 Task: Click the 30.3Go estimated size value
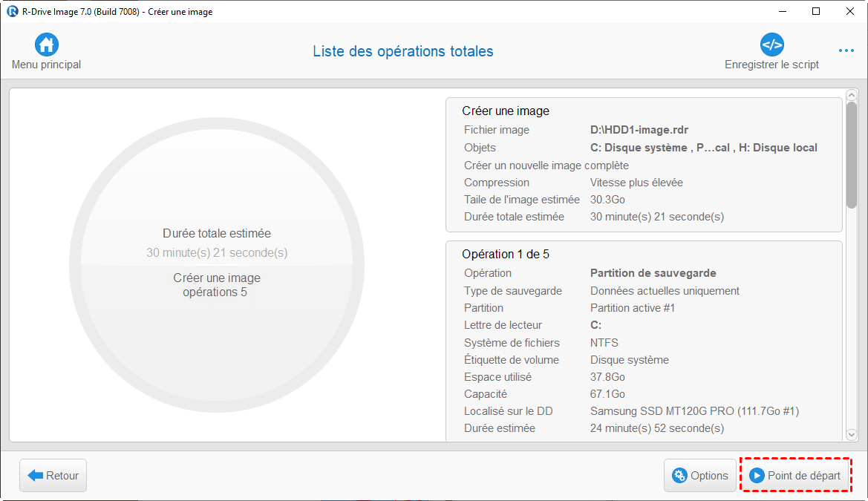tap(607, 200)
